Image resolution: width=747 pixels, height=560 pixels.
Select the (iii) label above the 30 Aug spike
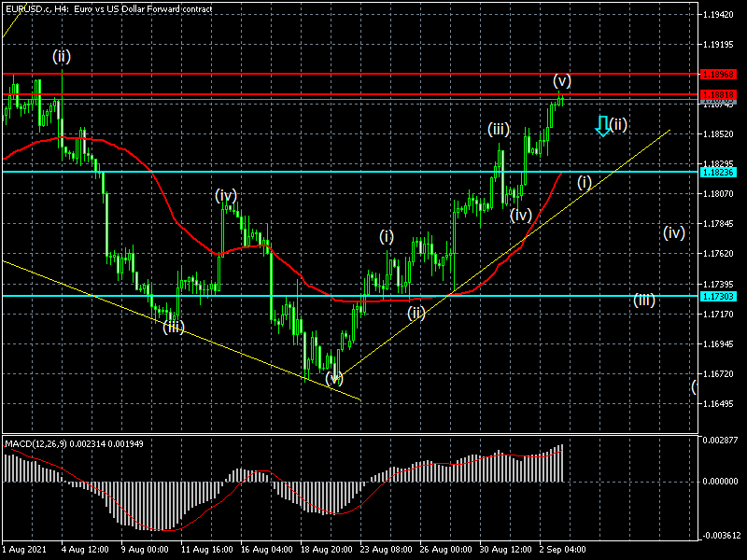tap(497, 129)
